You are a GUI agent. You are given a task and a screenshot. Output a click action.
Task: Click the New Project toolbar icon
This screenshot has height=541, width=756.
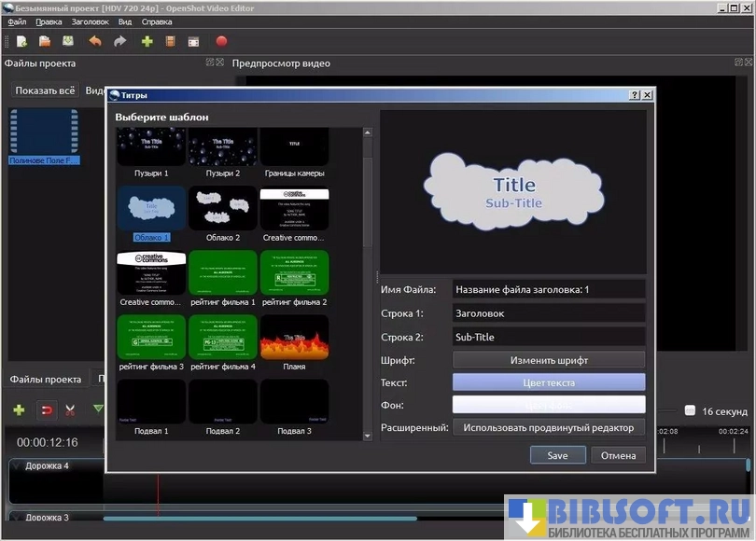(x=21, y=41)
